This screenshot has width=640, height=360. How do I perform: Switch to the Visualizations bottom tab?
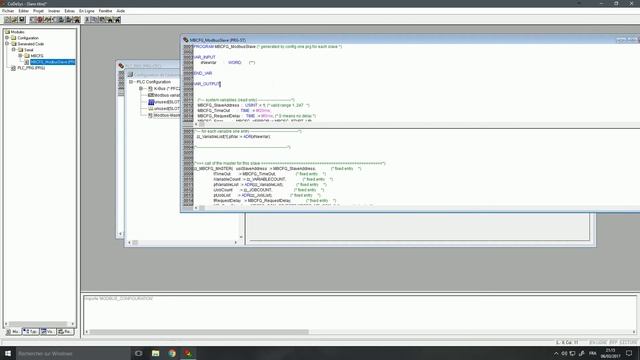pyautogui.click(x=48, y=332)
